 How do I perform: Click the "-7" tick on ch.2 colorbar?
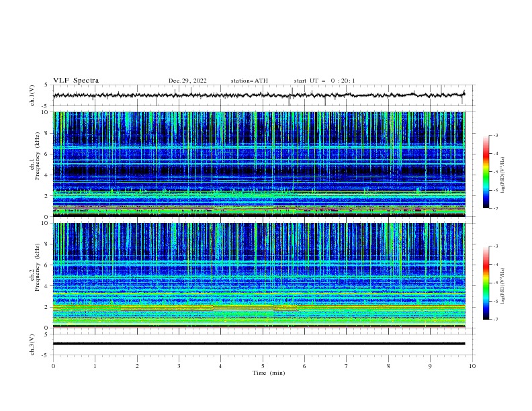coord(496,320)
